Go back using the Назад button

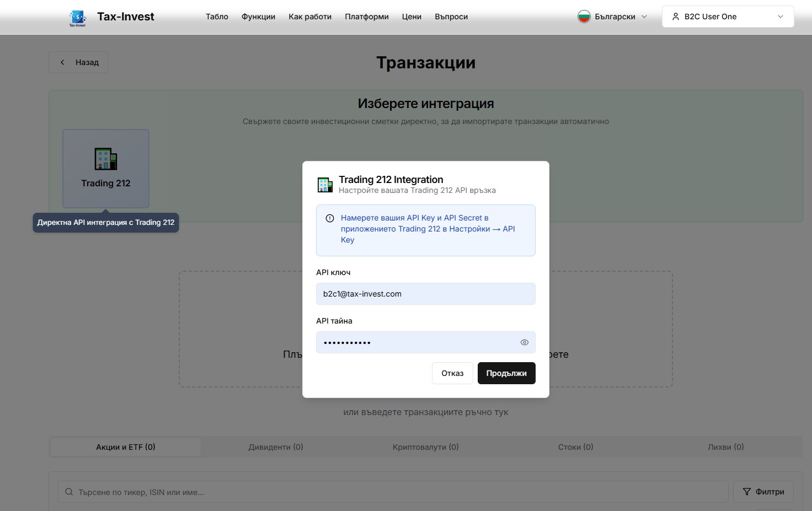[78, 62]
